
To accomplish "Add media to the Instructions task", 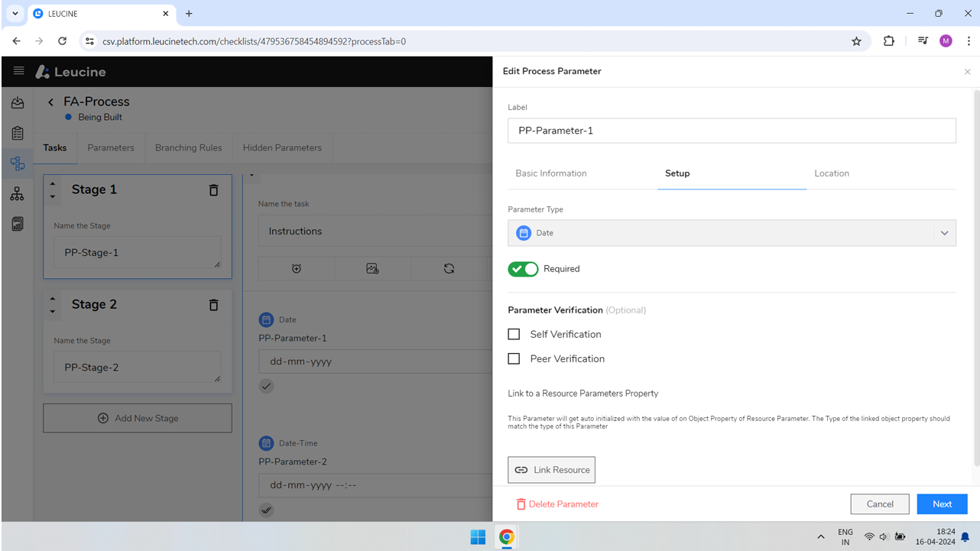I will (x=372, y=268).
